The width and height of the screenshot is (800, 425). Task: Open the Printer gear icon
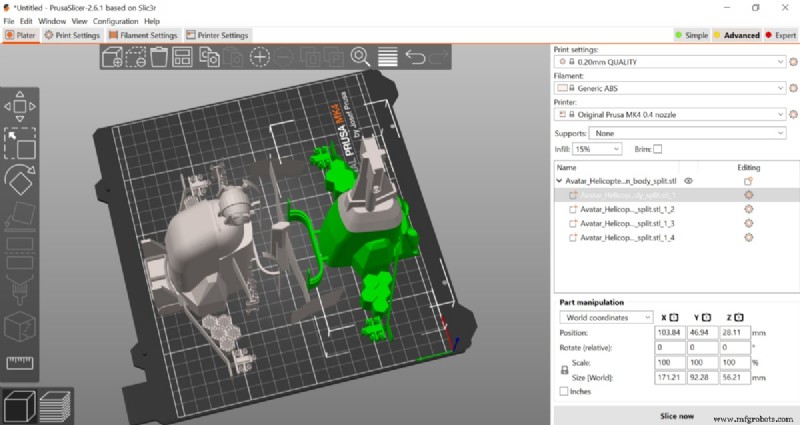[793, 114]
